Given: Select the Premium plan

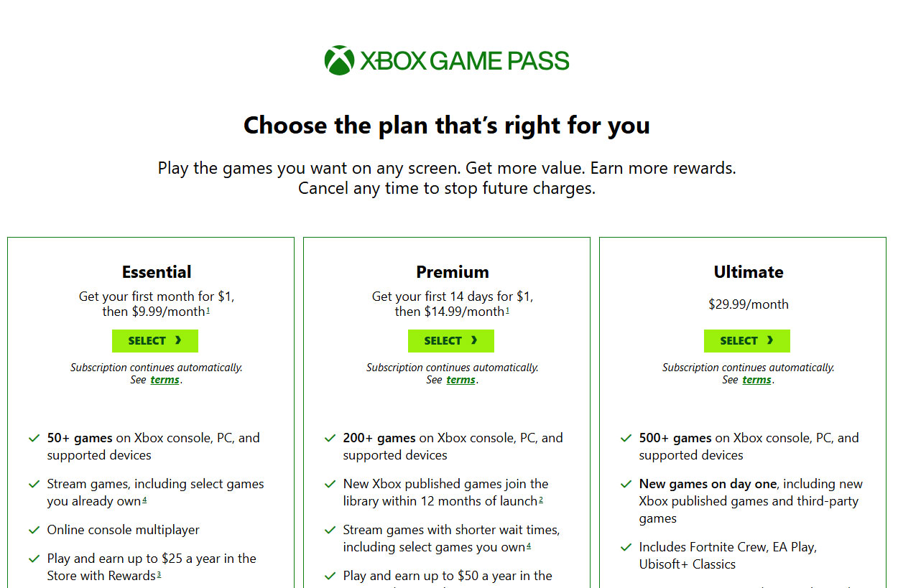Looking at the screenshot, I should 450,340.
